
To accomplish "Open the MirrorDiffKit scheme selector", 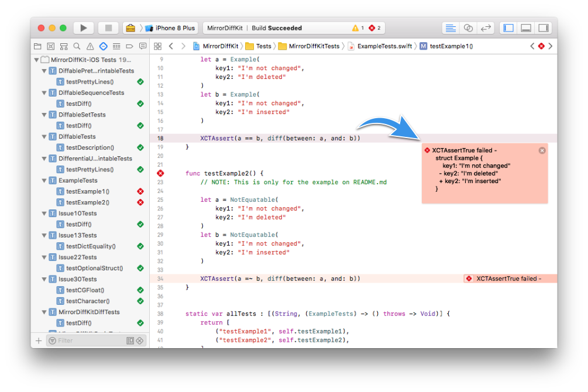I will coord(130,27).
